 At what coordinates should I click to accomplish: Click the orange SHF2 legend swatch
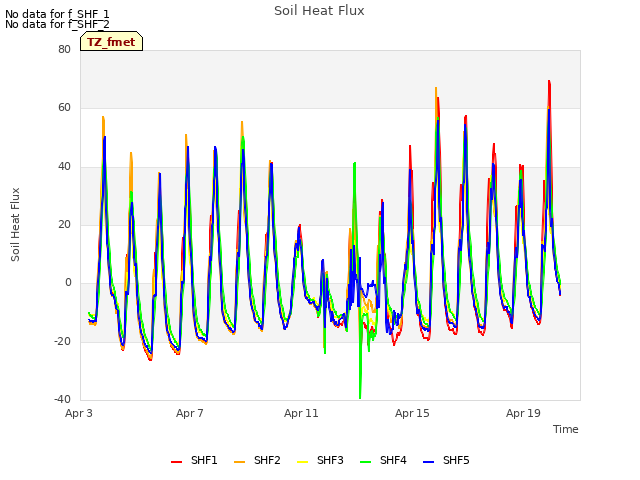coord(240,462)
